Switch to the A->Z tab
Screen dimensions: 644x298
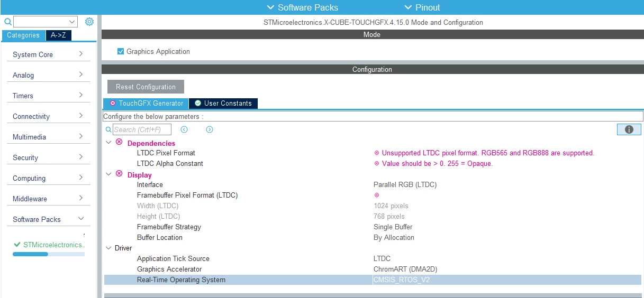(58, 35)
